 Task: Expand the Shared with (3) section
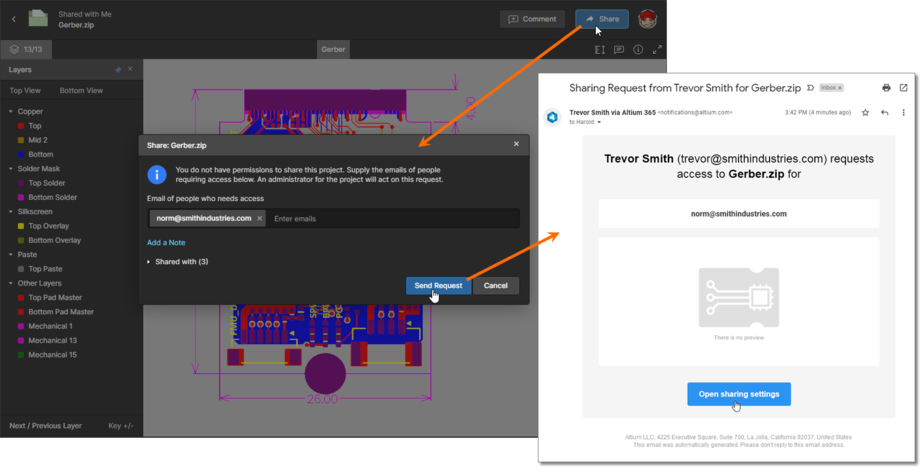[149, 262]
